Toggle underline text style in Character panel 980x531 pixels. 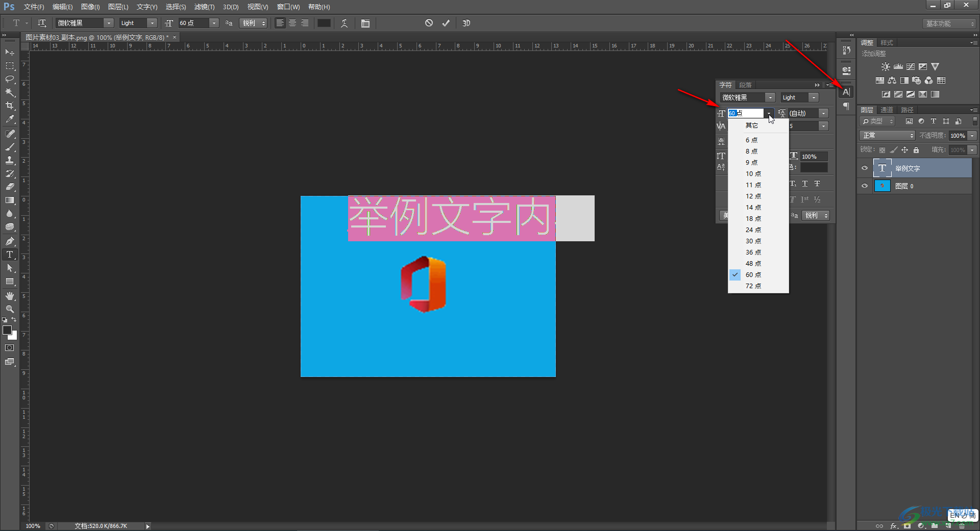point(805,184)
